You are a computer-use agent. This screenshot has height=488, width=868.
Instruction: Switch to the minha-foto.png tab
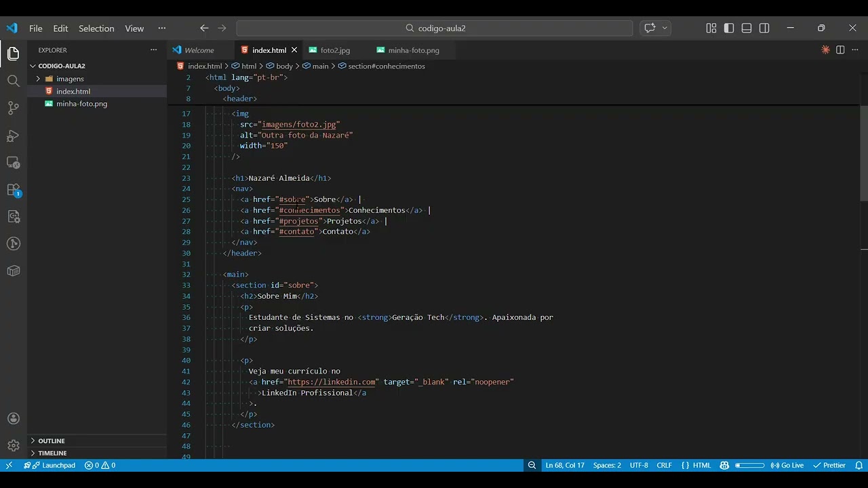414,50
